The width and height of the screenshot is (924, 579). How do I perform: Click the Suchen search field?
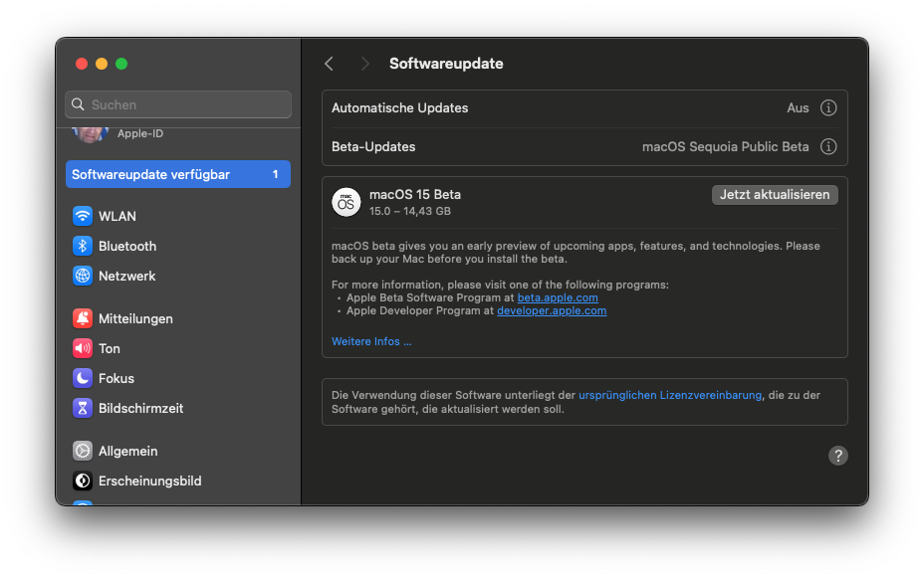(x=178, y=104)
